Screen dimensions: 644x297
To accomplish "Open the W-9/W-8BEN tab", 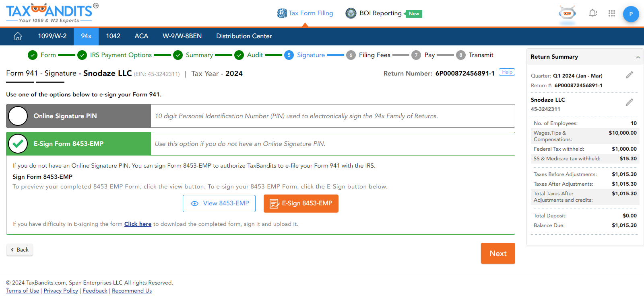I will coord(182,36).
